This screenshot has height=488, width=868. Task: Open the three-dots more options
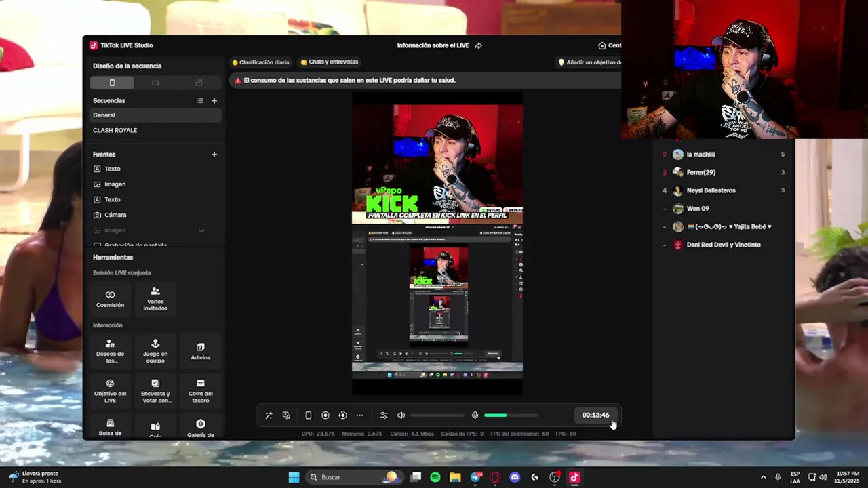[x=360, y=415]
